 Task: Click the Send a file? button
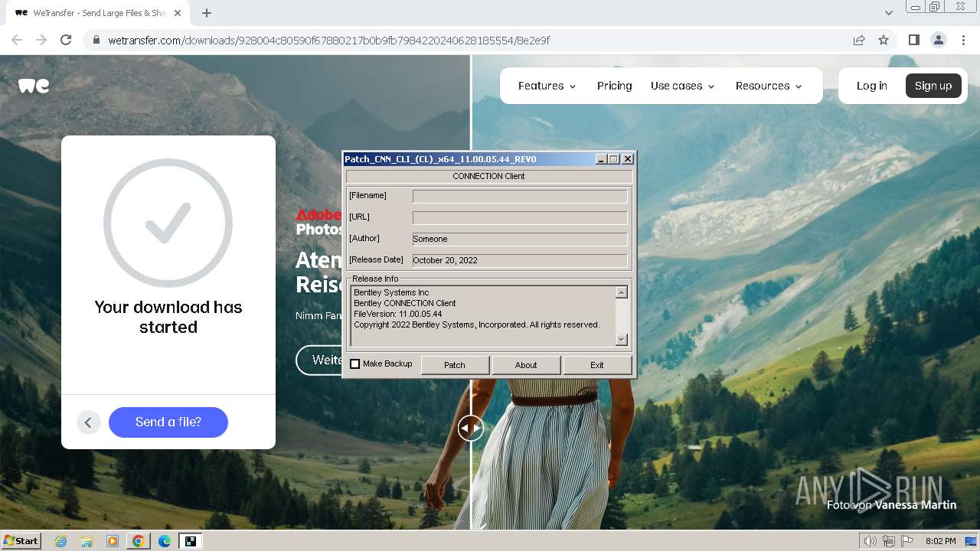pos(168,422)
